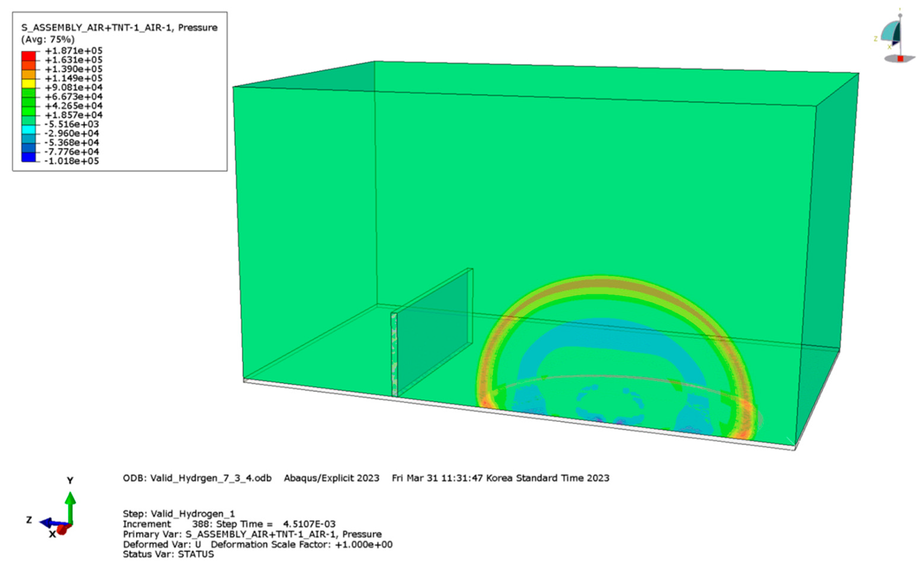Click the red square on 3D compass

pyautogui.click(x=901, y=59)
